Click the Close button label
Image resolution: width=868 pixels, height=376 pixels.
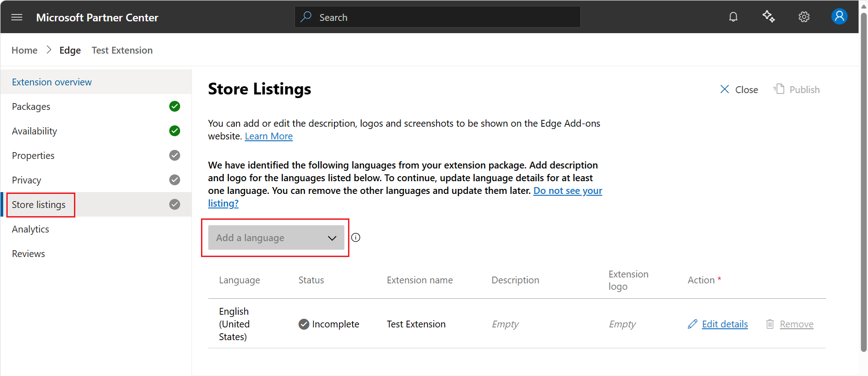(x=746, y=90)
